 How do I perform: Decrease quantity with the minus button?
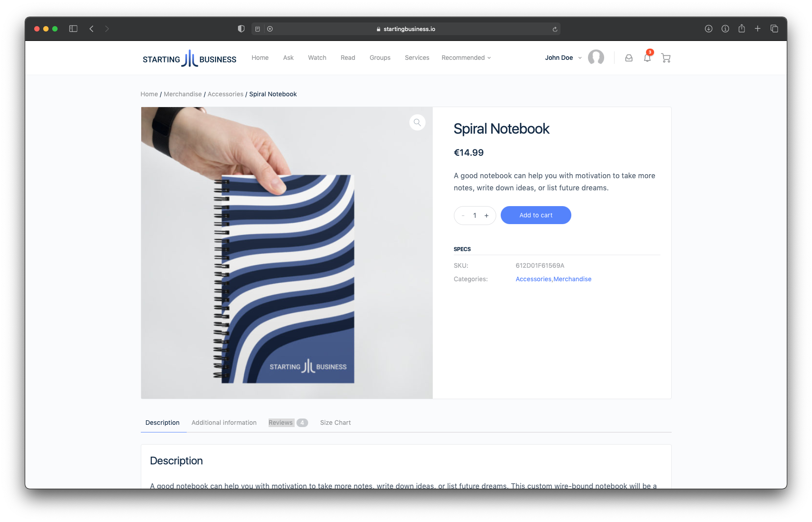pyautogui.click(x=463, y=216)
